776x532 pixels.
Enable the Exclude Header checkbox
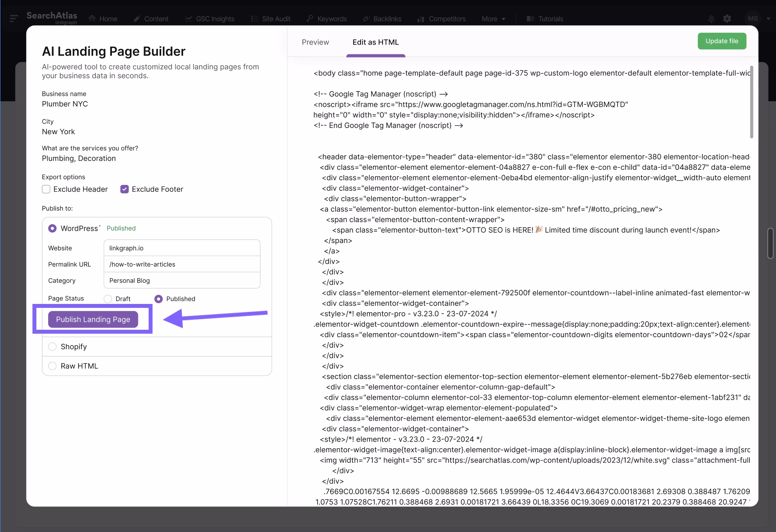click(x=46, y=189)
